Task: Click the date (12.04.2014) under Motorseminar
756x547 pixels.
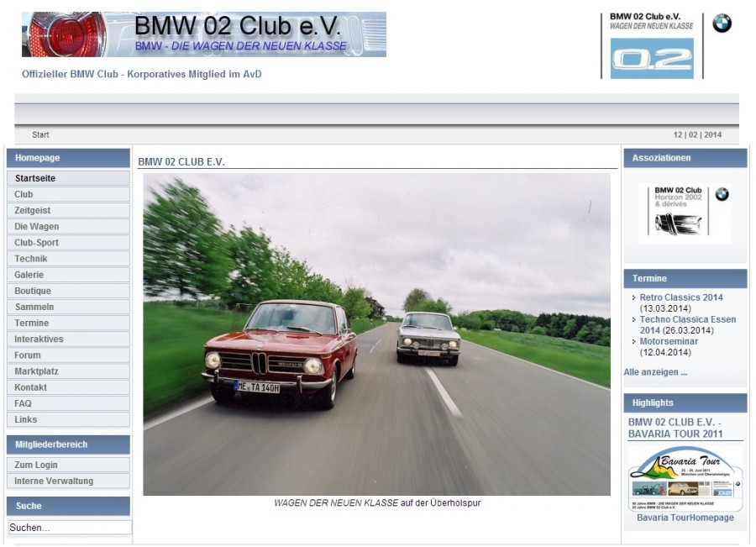Action: (665, 352)
